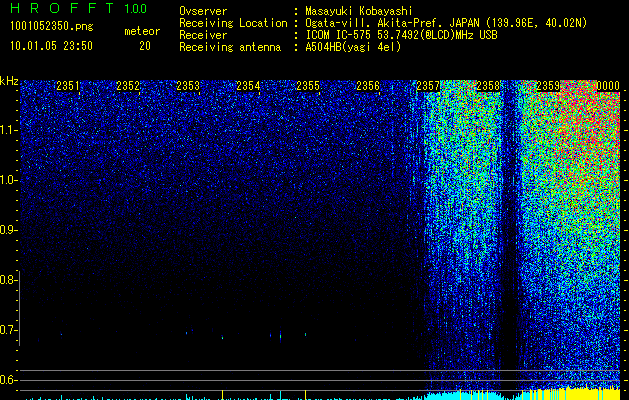Click the ICOM IC-575 receiver text
The width and height of the screenshot is (629, 400).
[401, 35]
